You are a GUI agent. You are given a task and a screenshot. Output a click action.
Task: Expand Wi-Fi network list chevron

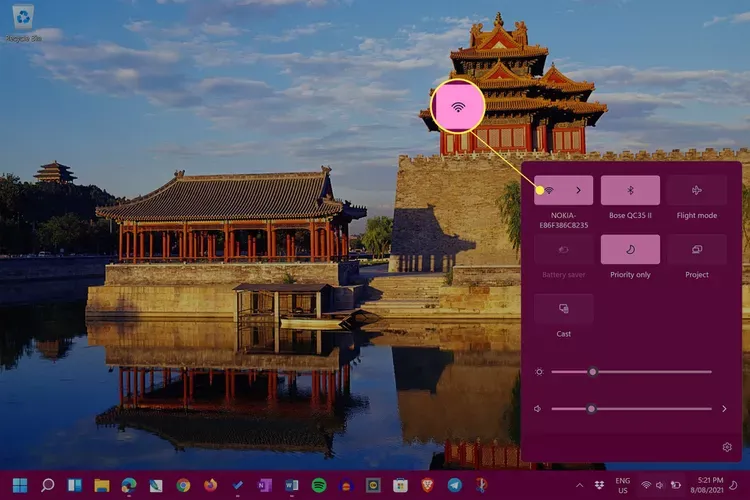coord(578,190)
